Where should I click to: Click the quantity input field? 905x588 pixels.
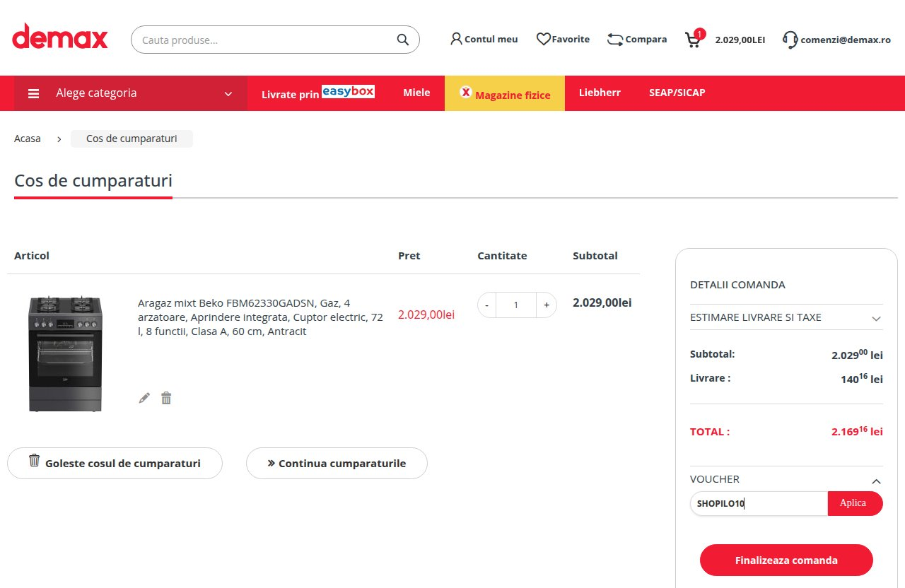click(516, 305)
